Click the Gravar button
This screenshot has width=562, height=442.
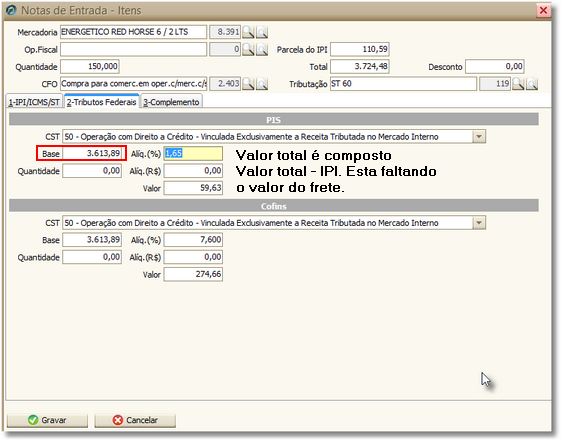pyautogui.click(x=47, y=420)
